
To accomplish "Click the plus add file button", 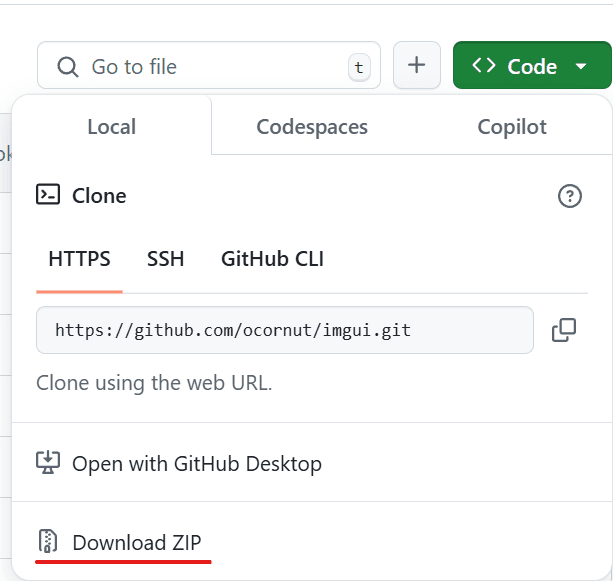I will (x=417, y=65).
